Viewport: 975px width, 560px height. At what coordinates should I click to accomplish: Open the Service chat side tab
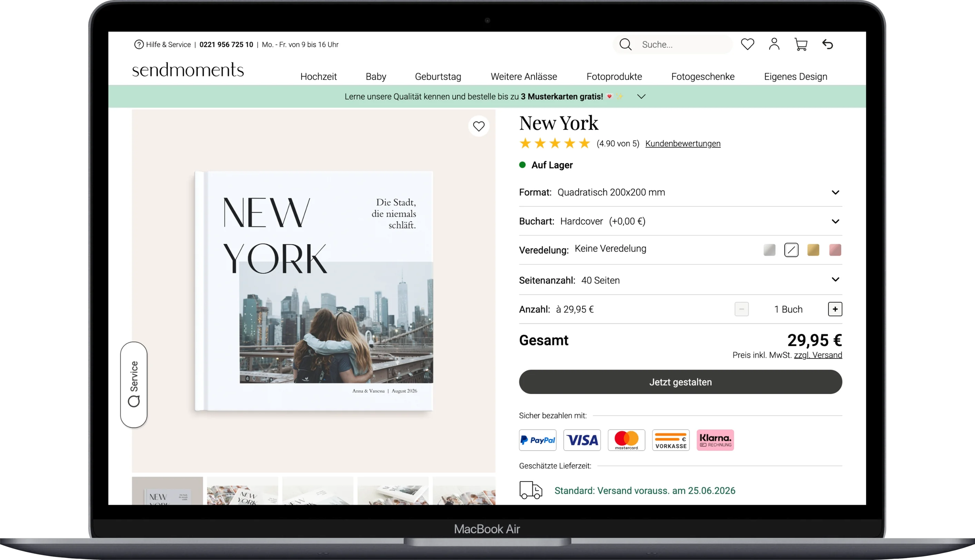click(134, 384)
